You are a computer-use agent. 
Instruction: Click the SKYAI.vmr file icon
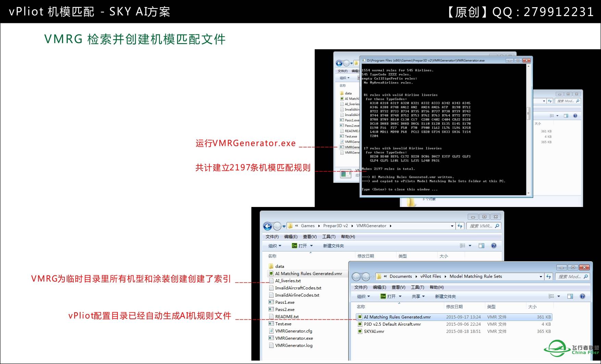point(360,331)
